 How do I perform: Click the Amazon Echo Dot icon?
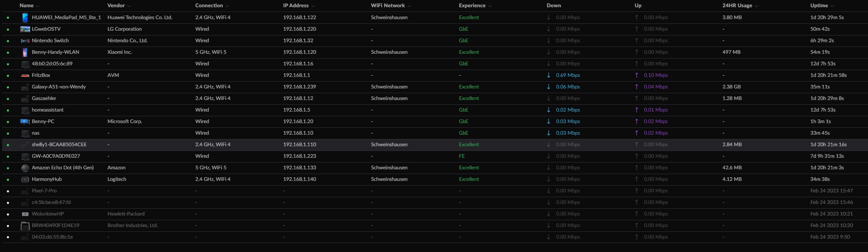tap(25, 168)
